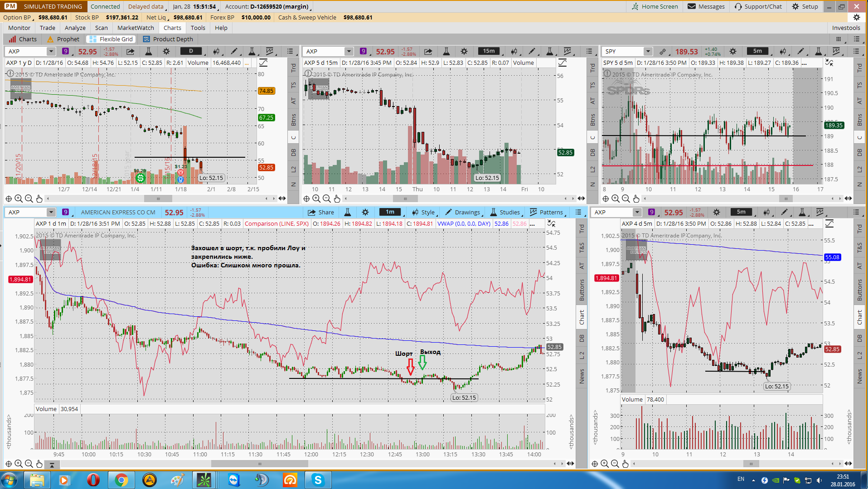This screenshot has height=489, width=868.
Task: Expand the AXP symbol dropdown on the daily chart
Action: [51, 51]
